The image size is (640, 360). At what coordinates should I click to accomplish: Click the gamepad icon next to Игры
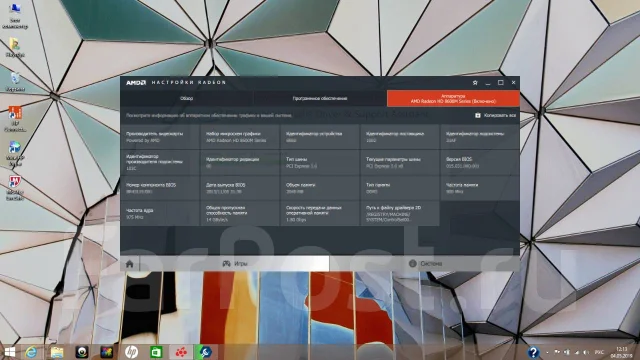click(x=226, y=264)
